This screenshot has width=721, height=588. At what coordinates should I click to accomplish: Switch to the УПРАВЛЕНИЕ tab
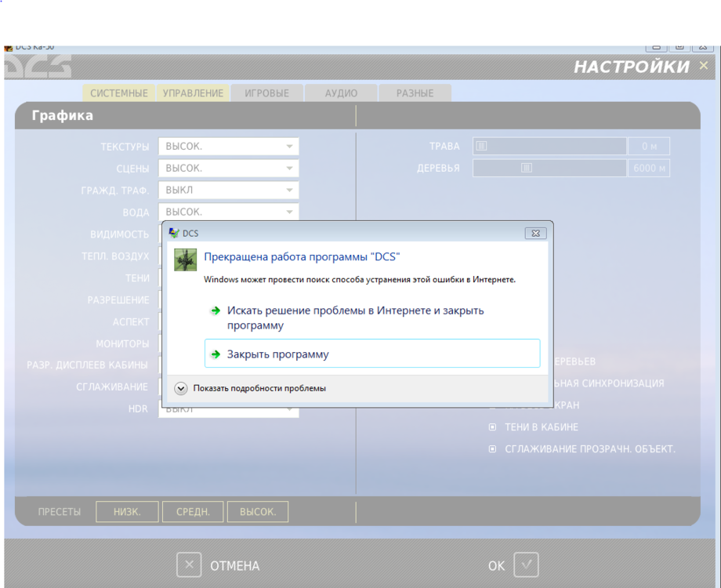(x=193, y=93)
